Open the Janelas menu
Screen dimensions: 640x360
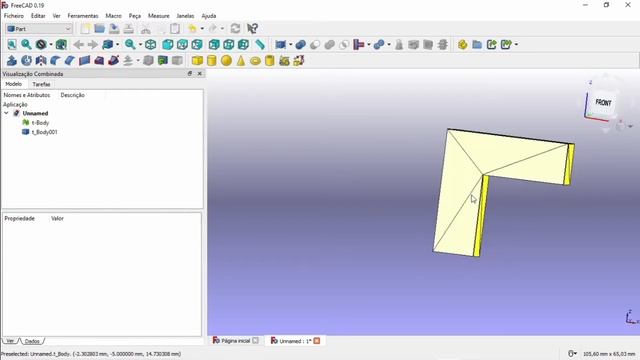pyautogui.click(x=185, y=16)
